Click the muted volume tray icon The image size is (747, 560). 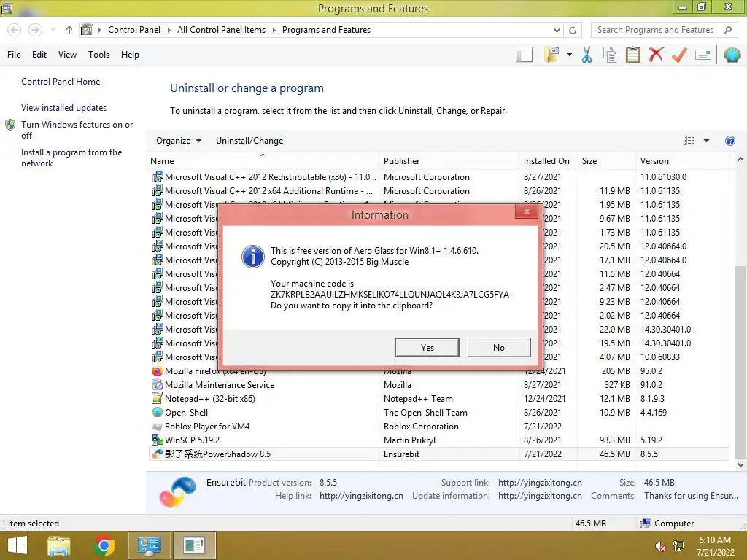pos(661,546)
